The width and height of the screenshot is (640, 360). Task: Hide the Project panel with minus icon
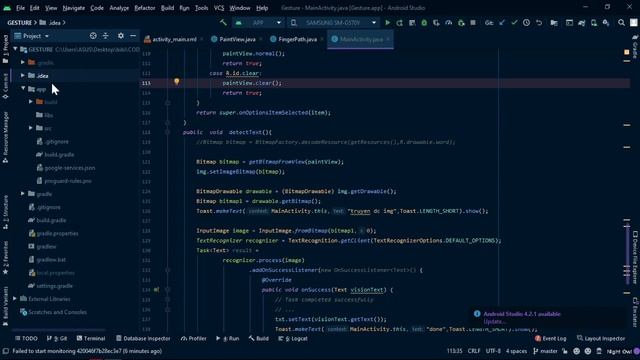[133, 36]
